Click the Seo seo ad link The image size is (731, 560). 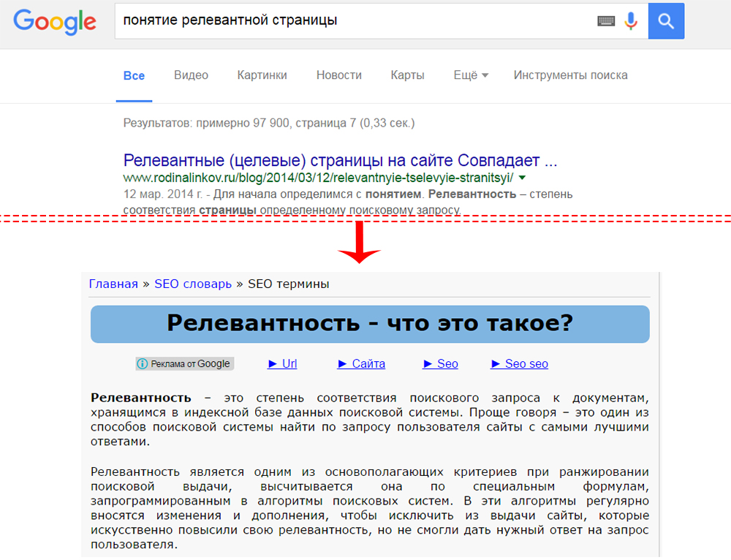520,364
